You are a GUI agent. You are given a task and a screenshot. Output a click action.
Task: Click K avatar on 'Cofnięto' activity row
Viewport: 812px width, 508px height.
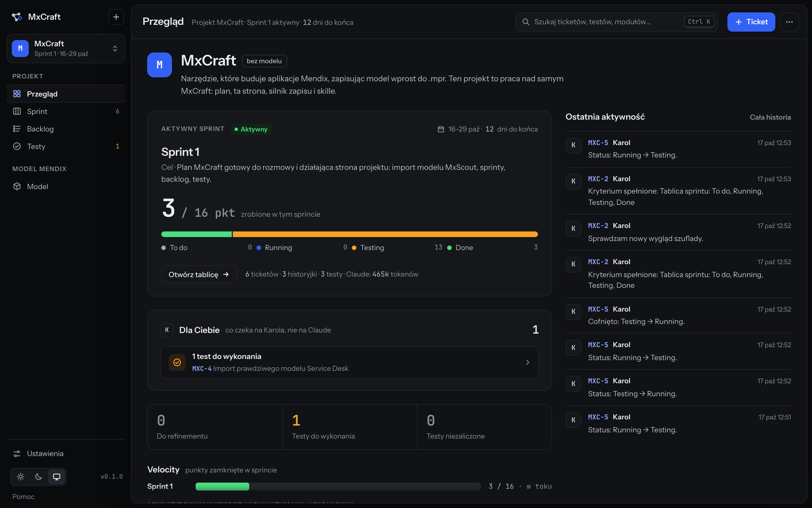pos(573,312)
